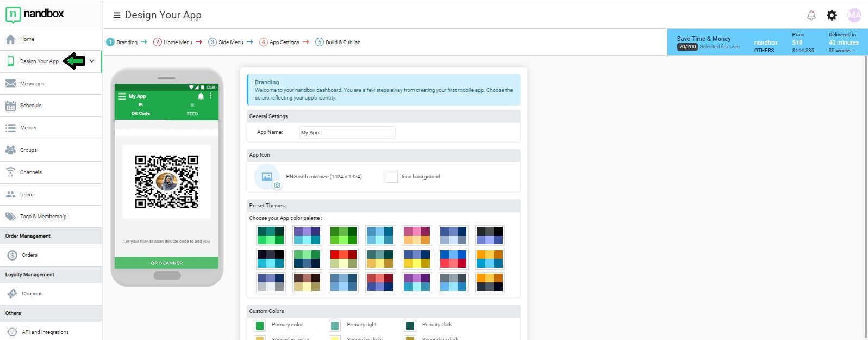The image size is (868, 340).
Task: Go to step 4 App Settings
Action: [x=279, y=42]
